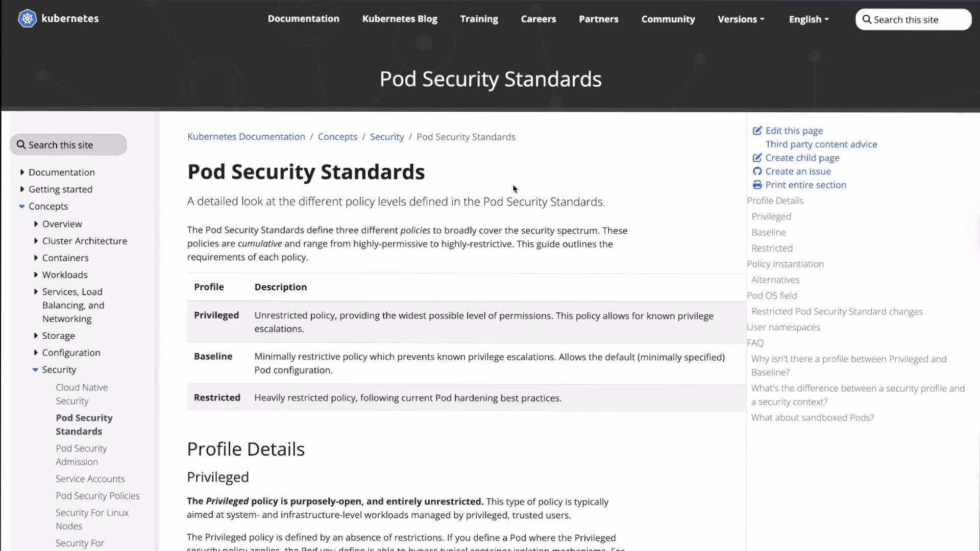Click the Edit this page pencil icon

point(757,131)
